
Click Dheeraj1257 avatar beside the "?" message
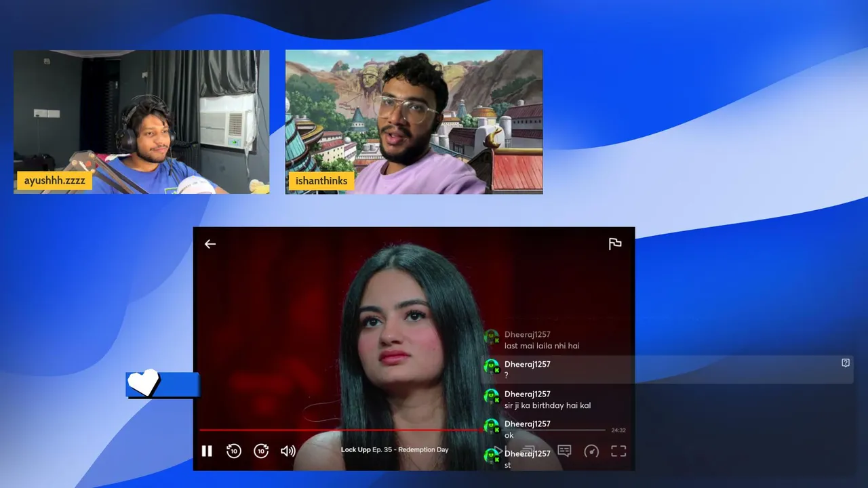tap(492, 367)
